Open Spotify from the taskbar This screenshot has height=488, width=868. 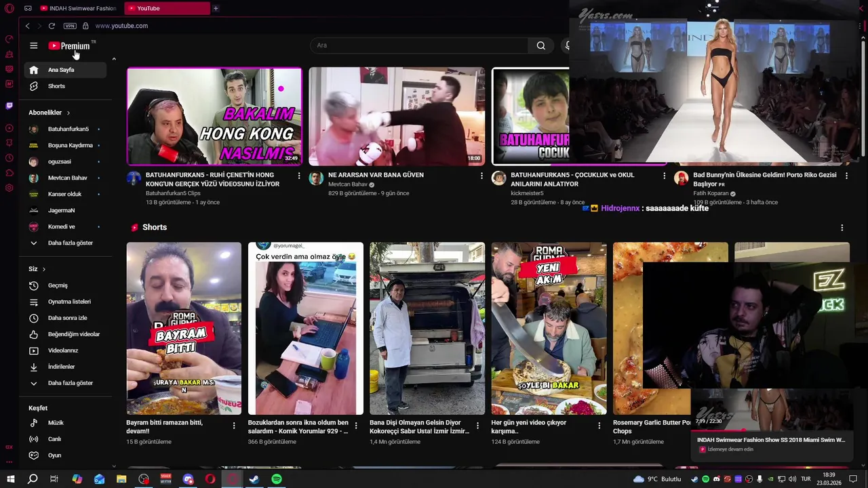tap(277, 479)
